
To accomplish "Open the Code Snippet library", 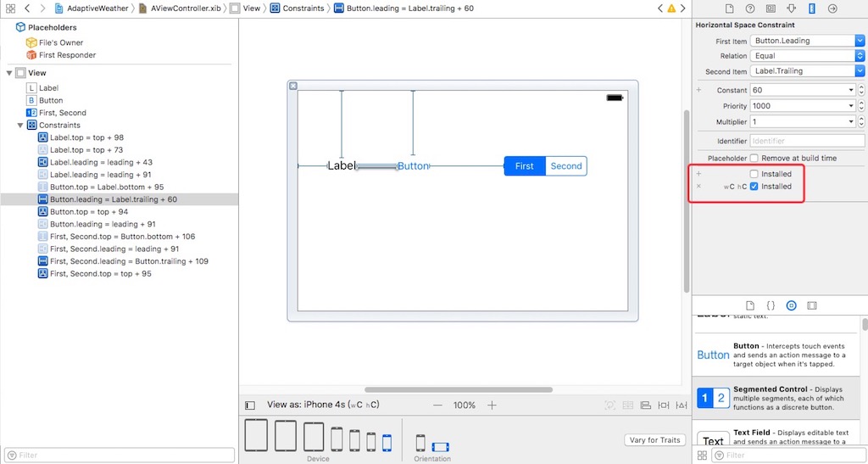I will click(771, 305).
